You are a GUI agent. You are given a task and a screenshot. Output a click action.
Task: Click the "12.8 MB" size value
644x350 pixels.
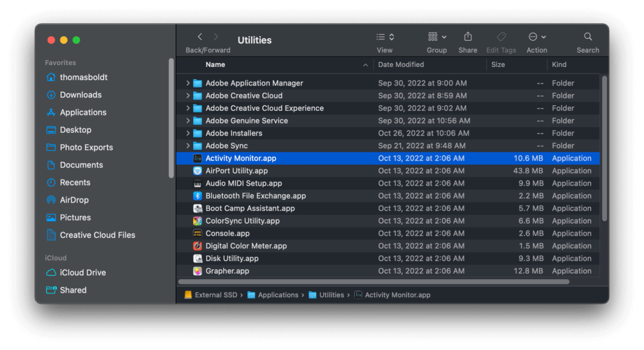pos(528,271)
